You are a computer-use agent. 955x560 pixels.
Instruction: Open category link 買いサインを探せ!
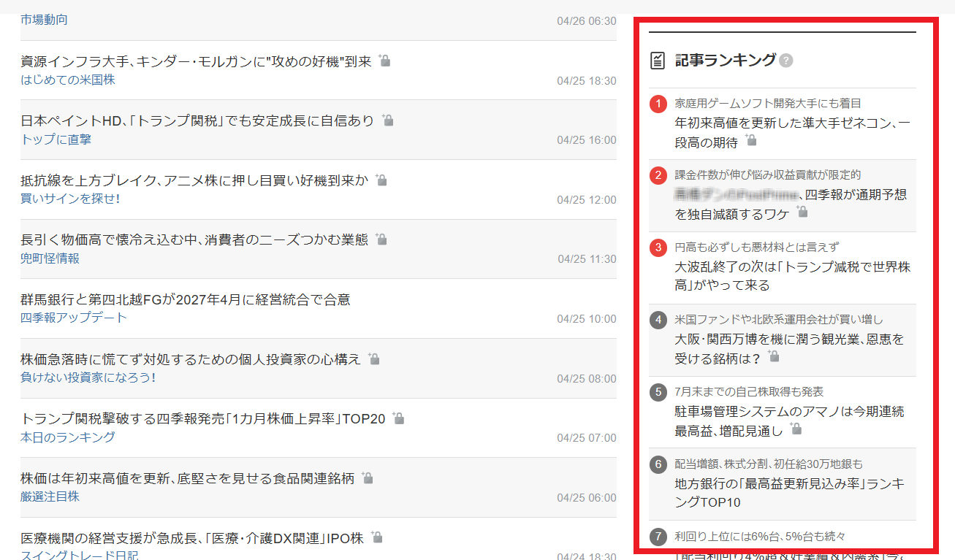click(x=70, y=199)
